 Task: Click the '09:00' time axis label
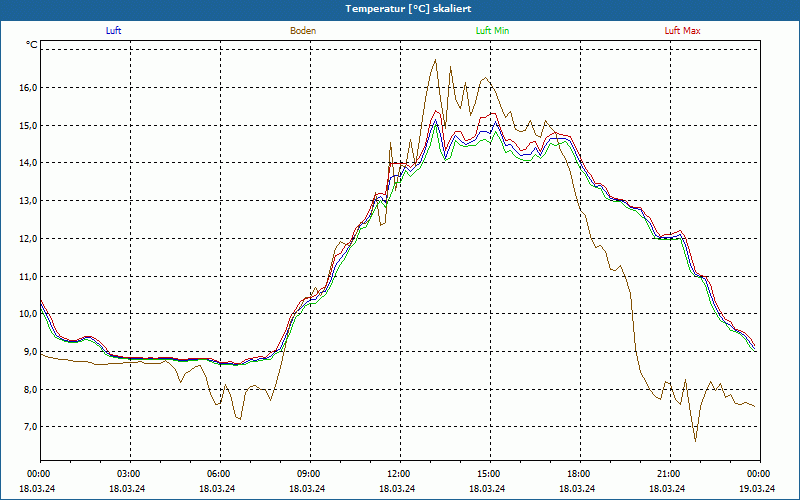(x=308, y=474)
